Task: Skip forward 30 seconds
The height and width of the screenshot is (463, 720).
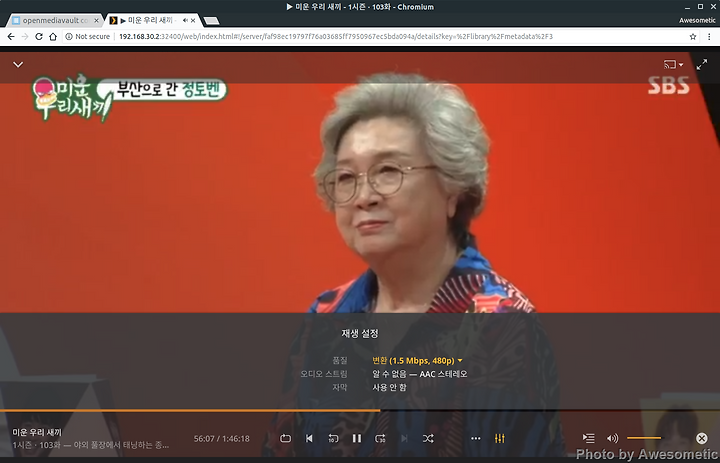Action: pyautogui.click(x=380, y=439)
